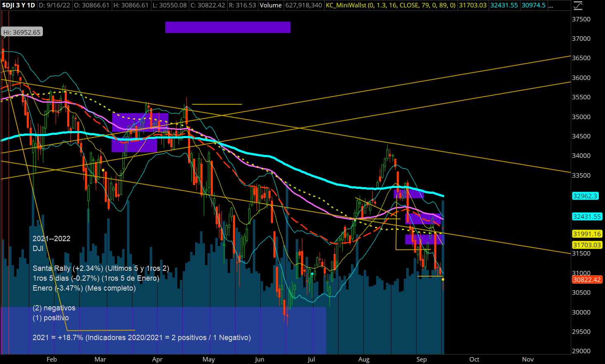Click the Sep label on time axis

pos(421,359)
